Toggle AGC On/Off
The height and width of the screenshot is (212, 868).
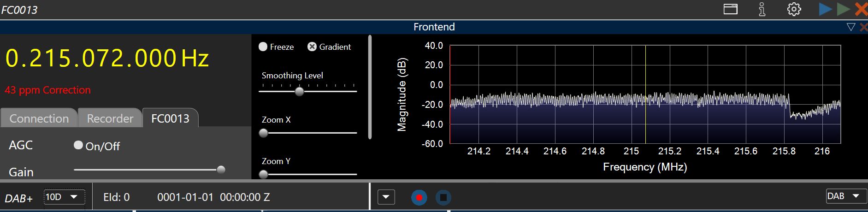78,145
